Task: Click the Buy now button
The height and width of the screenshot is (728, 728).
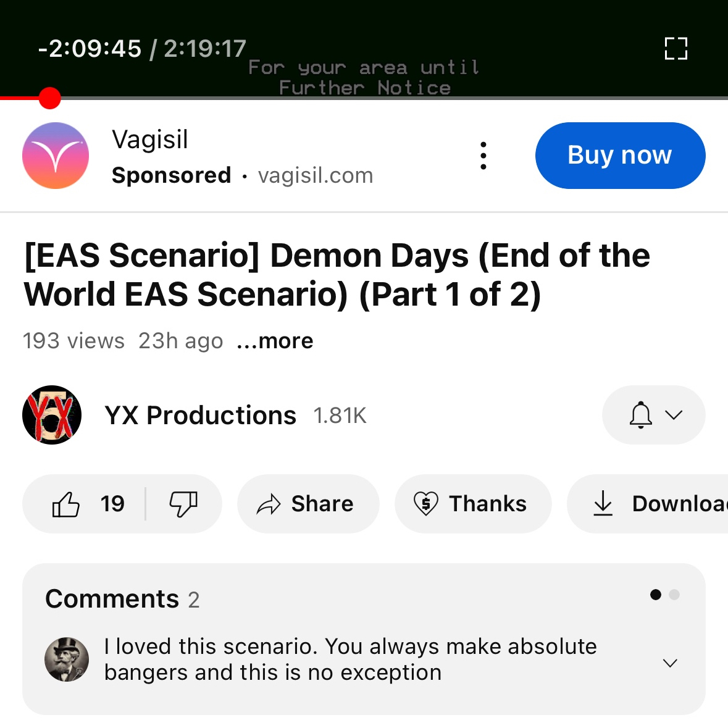Action: (x=620, y=156)
